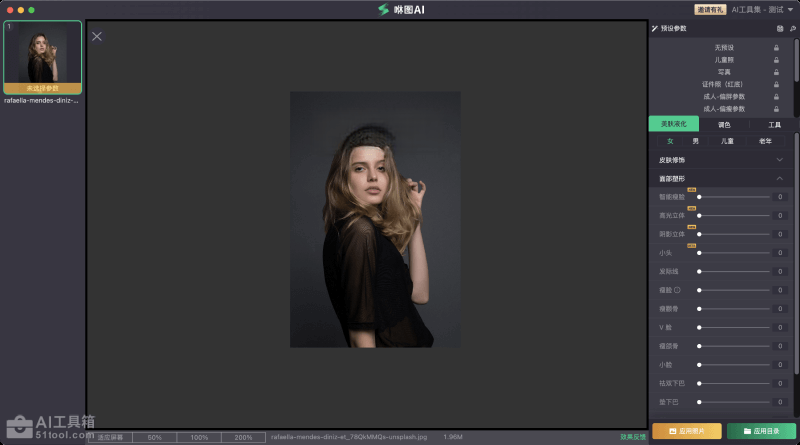Screen dimensions: 800x445
Task: Click the lock icon beside 无预设
Action: [776, 48]
